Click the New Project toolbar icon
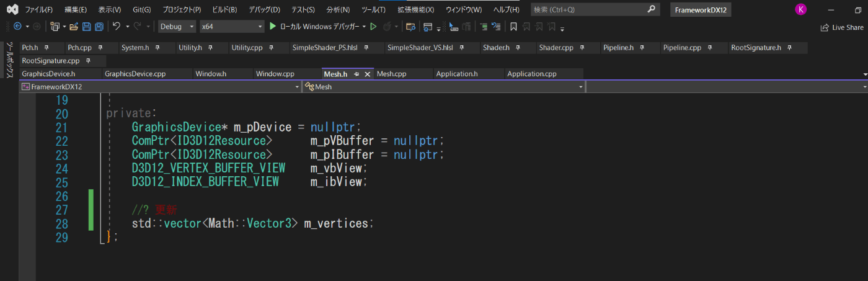 (x=55, y=26)
